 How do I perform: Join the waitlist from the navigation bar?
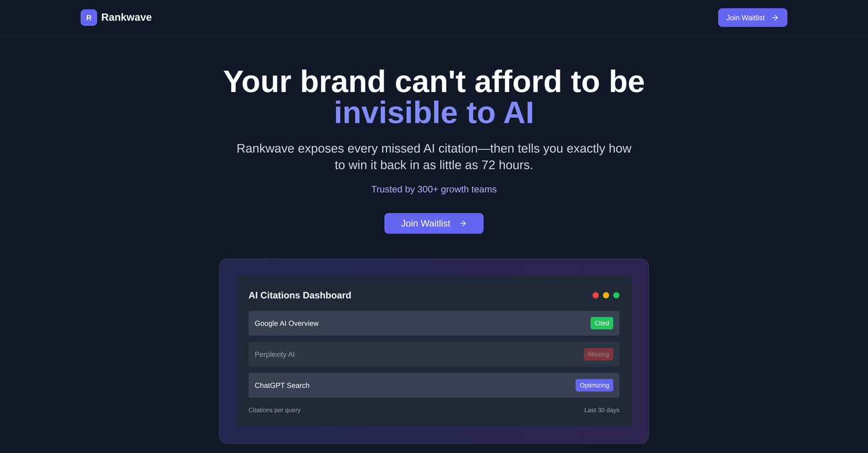pyautogui.click(x=752, y=17)
